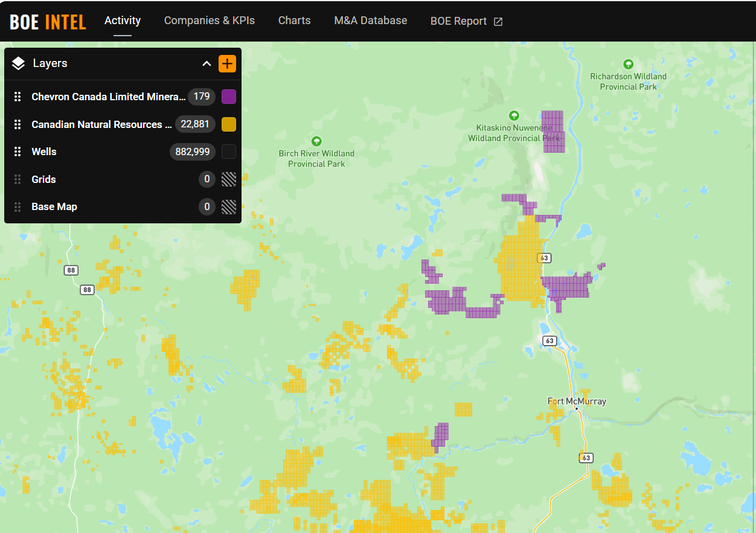Viewport: 756px width, 533px height.
Task: Grab the drag handle for Grids layer
Action: click(18, 179)
